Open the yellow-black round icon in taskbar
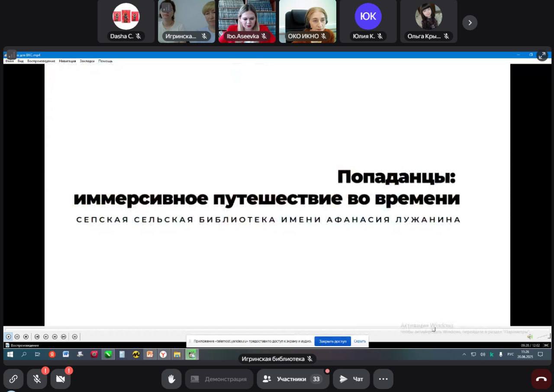The width and height of the screenshot is (554, 392). point(136,354)
